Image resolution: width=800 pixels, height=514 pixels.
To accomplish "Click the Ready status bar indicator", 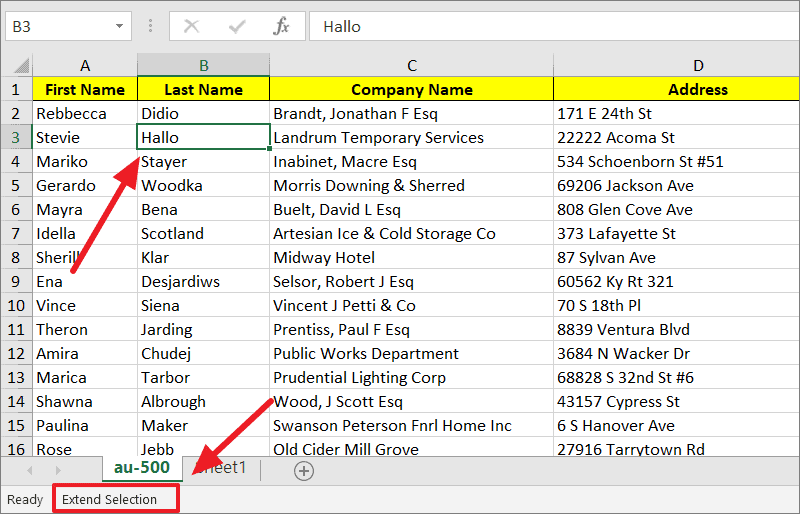I will click(x=25, y=499).
